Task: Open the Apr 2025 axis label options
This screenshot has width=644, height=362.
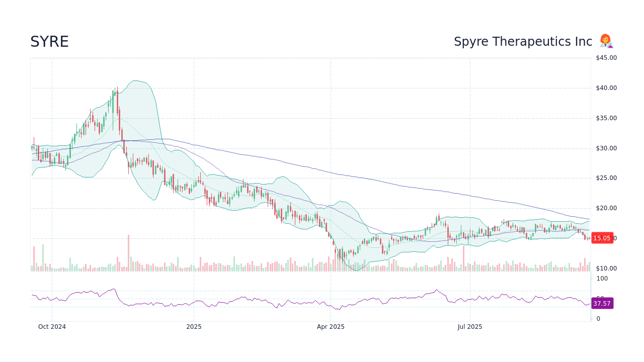Action: [331, 326]
